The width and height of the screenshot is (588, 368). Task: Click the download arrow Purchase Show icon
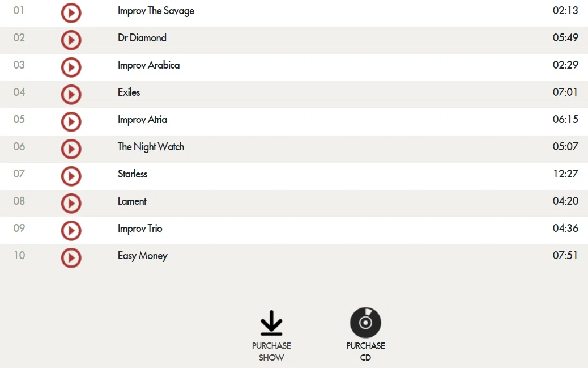point(271,323)
